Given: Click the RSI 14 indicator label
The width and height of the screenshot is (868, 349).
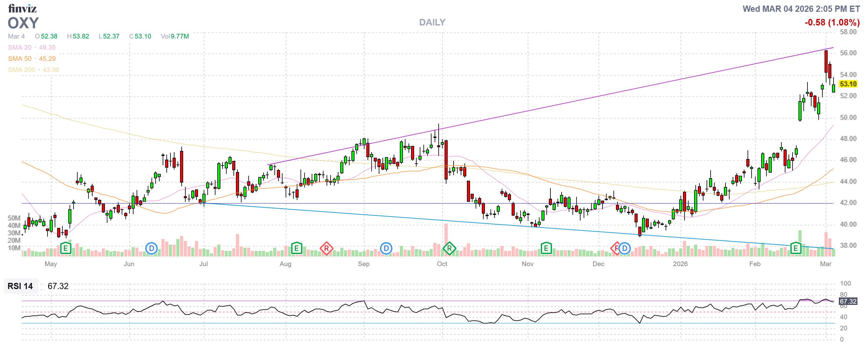Looking at the screenshot, I should tap(20, 286).
